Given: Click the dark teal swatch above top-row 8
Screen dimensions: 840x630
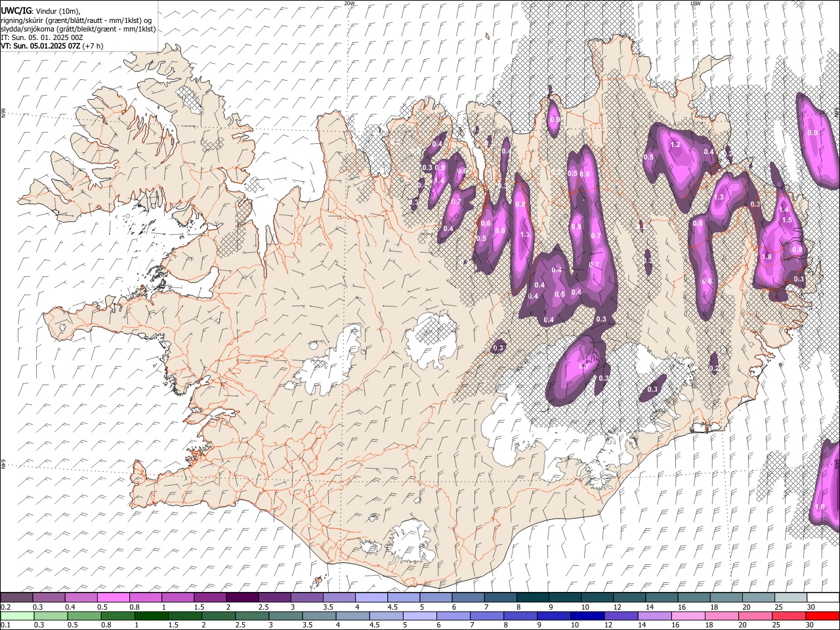Looking at the screenshot, I should coord(533,597).
